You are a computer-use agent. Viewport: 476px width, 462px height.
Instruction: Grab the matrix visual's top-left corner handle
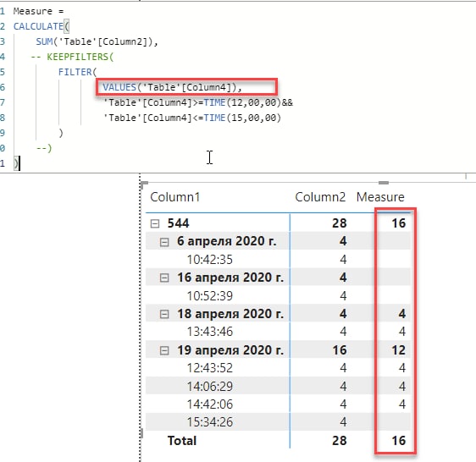(144, 184)
